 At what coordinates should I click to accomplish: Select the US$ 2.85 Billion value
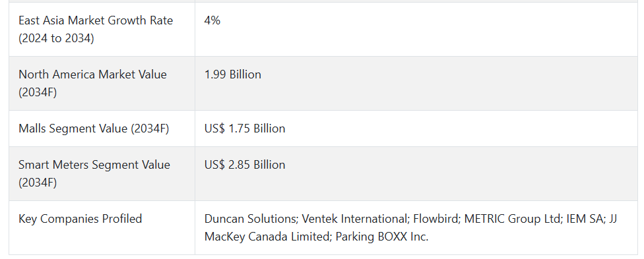[x=245, y=165]
